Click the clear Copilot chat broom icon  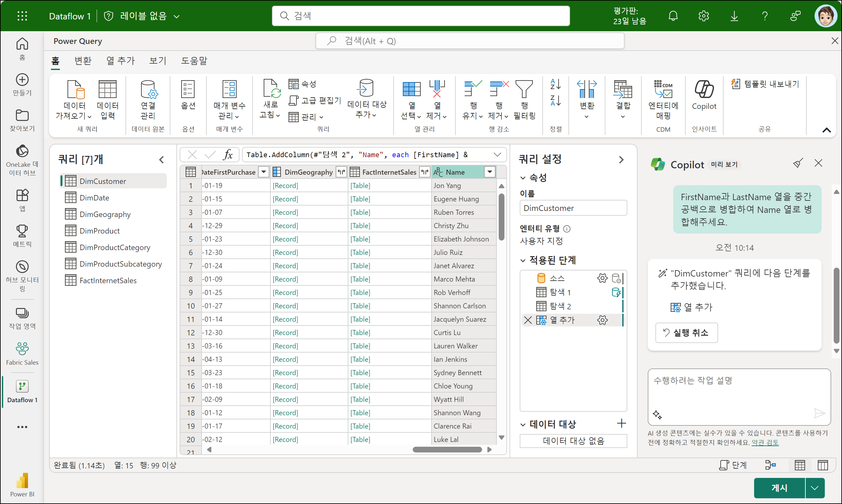(798, 163)
